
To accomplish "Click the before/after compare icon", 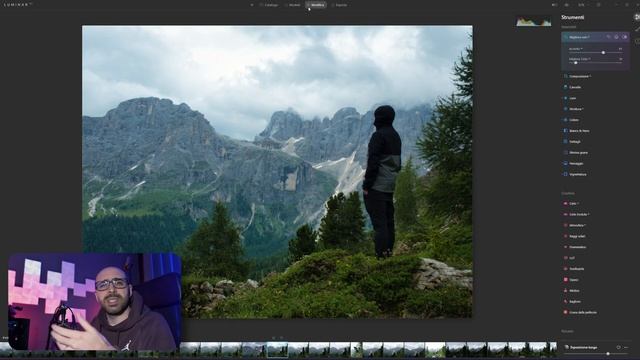I will click(x=554, y=5).
